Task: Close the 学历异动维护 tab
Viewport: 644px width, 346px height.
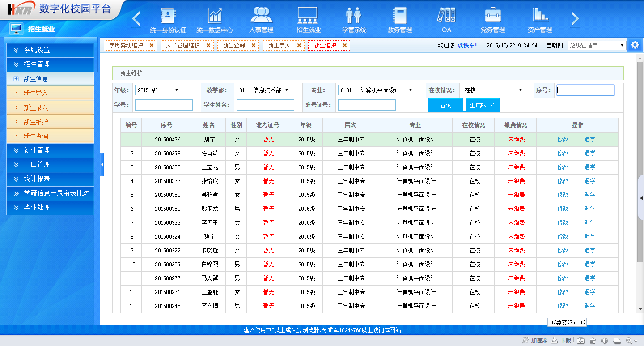Action: pyautogui.click(x=152, y=45)
